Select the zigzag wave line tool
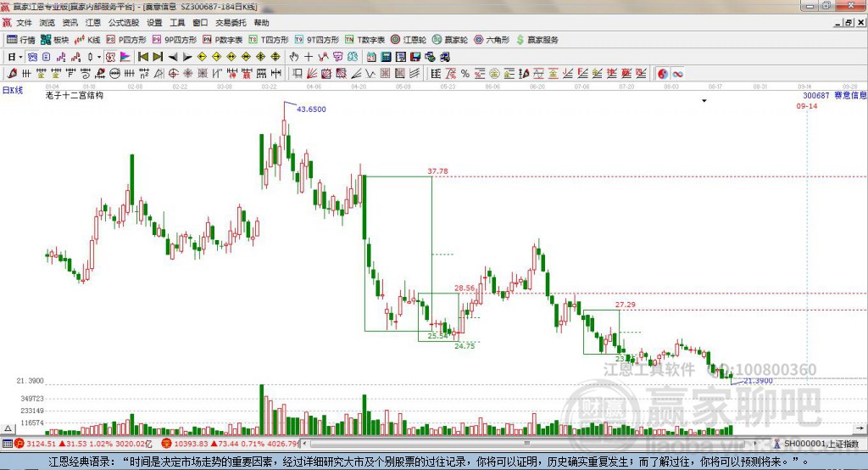 (x=370, y=73)
